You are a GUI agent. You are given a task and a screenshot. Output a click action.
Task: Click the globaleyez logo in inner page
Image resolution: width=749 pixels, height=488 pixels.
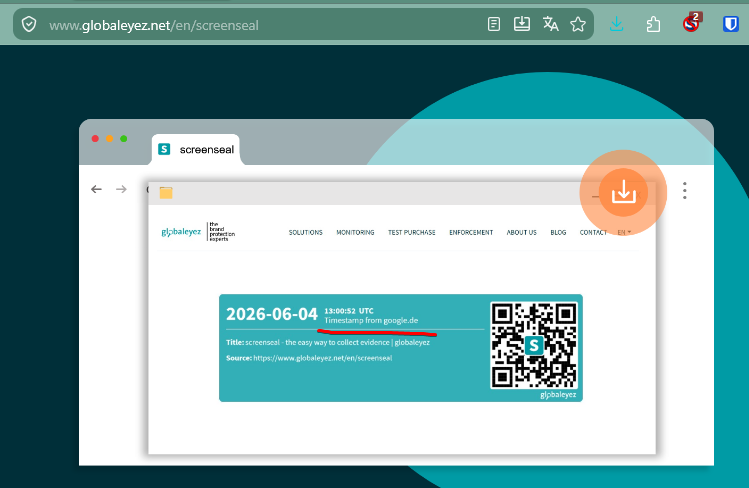coord(198,232)
